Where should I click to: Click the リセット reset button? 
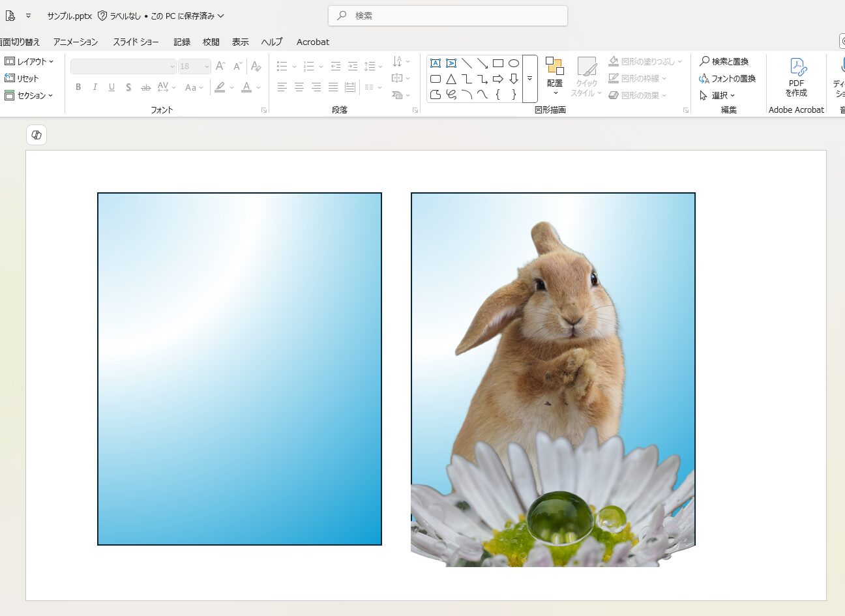(22, 78)
